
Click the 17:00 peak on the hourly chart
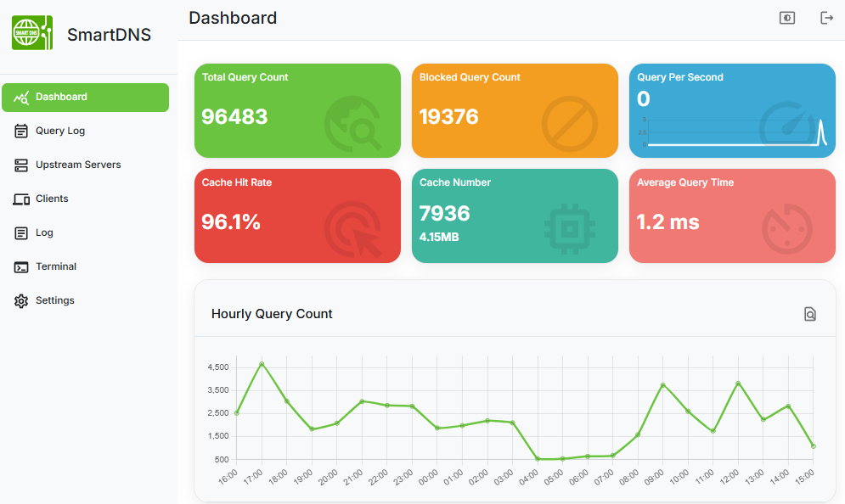pyautogui.click(x=262, y=363)
